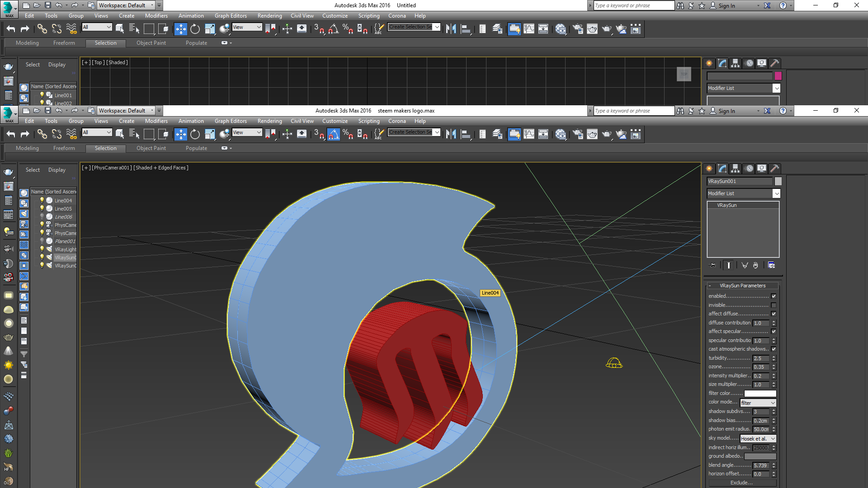Open Modifiers menu in front window
The height and width of the screenshot is (488, 868).
coord(156,121)
